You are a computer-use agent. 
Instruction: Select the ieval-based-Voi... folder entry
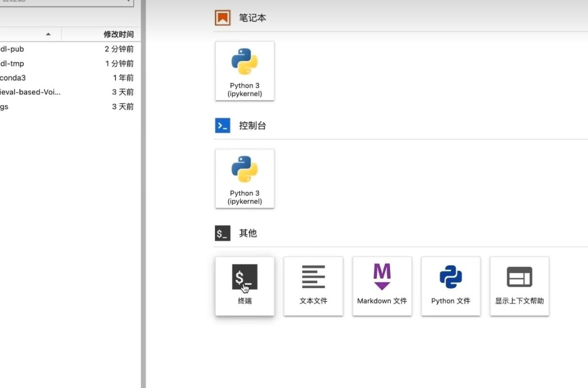coord(30,92)
